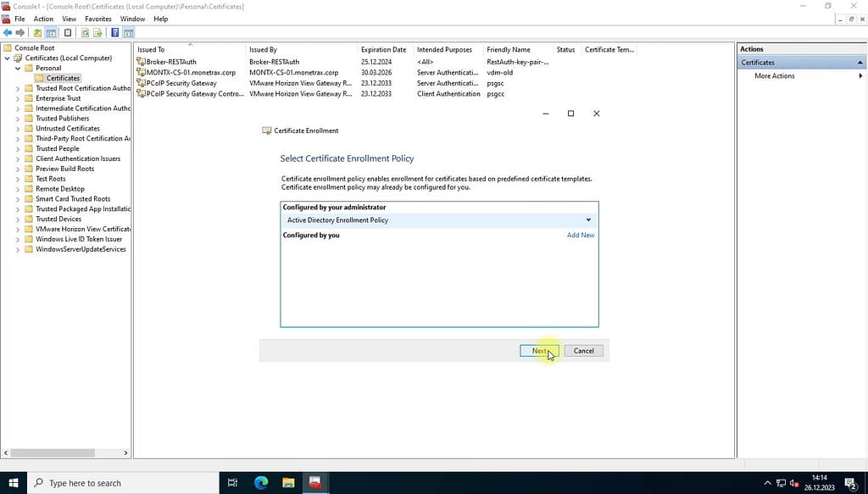Open File Explorer from the taskbar

coord(287,483)
